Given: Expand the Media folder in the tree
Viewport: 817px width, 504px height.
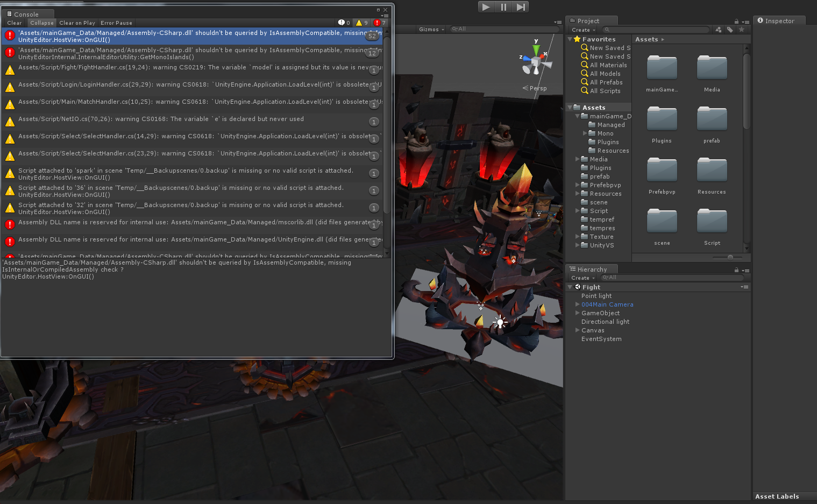Looking at the screenshot, I should (578, 159).
